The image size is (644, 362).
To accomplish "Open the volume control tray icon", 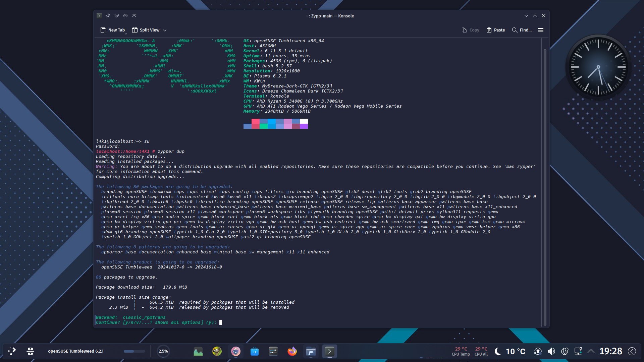I will [551, 351].
